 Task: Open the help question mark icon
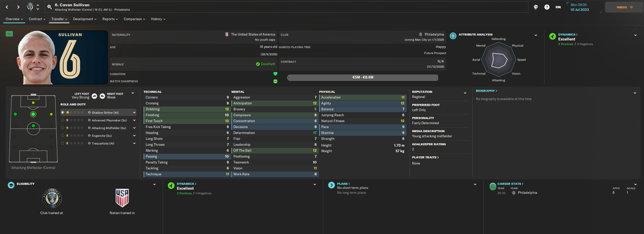pyautogui.click(x=547, y=7)
